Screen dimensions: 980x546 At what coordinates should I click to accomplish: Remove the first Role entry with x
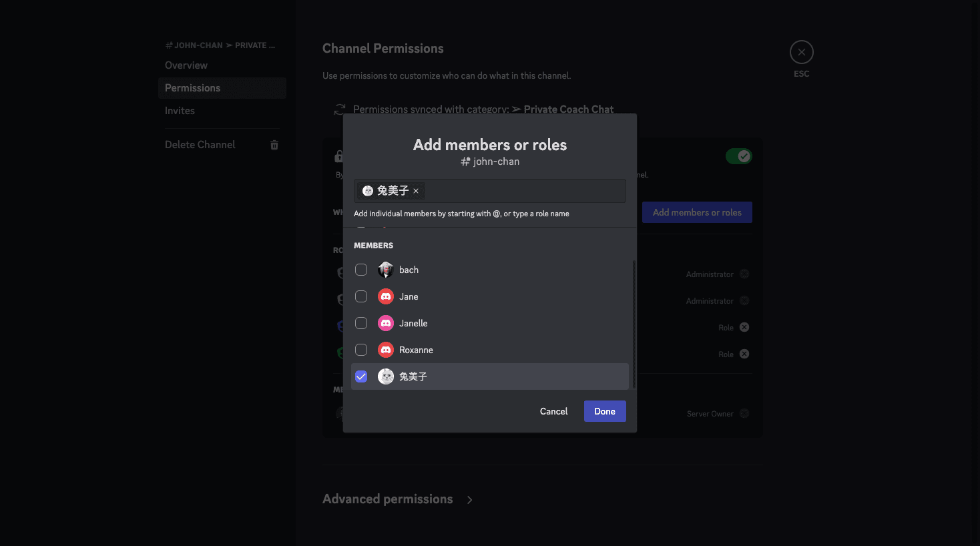[744, 327]
